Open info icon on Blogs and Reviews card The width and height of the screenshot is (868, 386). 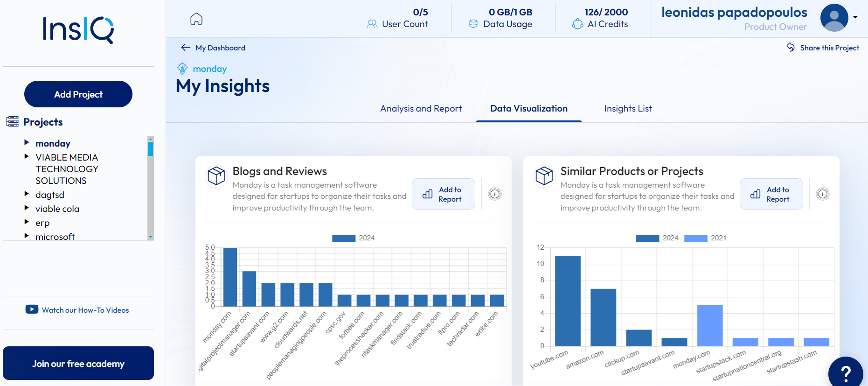(495, 194)
